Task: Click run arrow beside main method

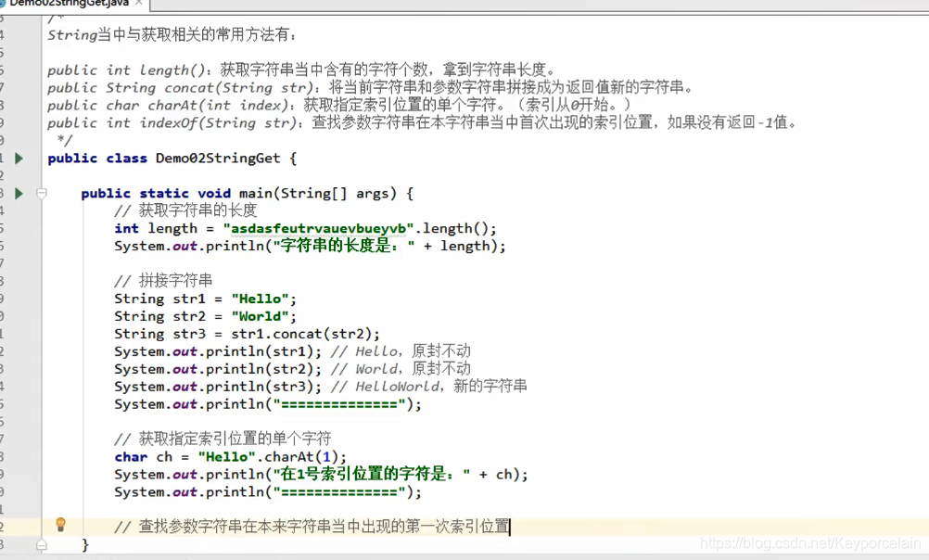Action: click(19, 193)
